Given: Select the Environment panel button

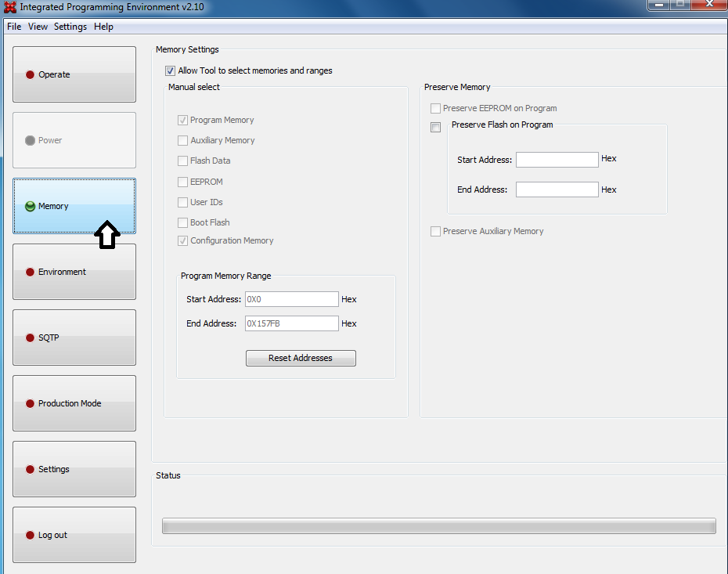Looking at the screenshot, I should [x=74, y=272].
